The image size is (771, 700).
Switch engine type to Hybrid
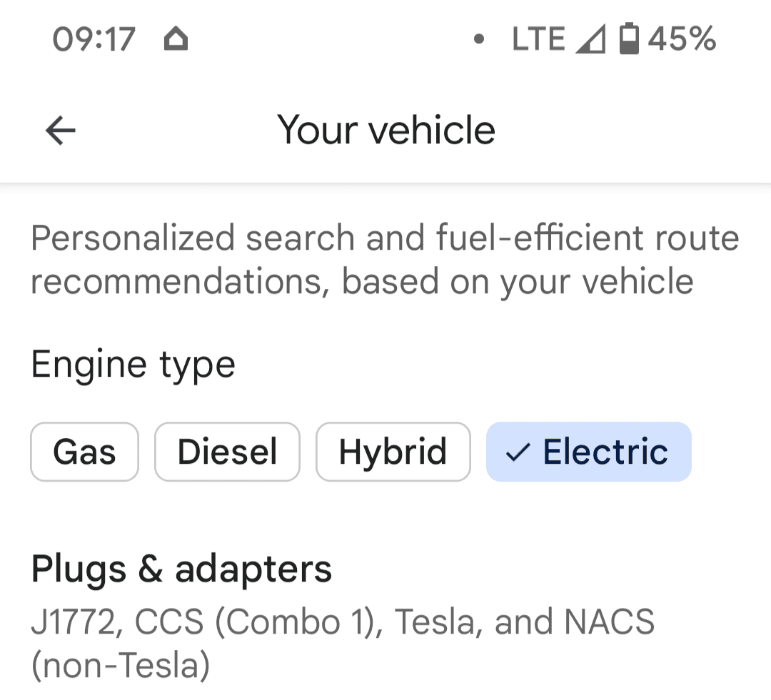pos(393,452)
